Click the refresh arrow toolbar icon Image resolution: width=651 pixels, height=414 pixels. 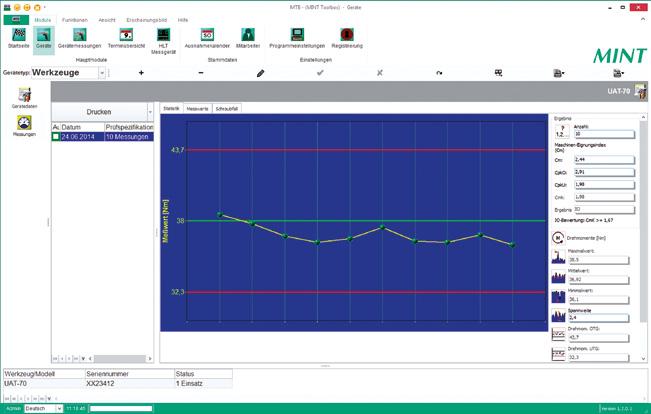coord(439,73)
